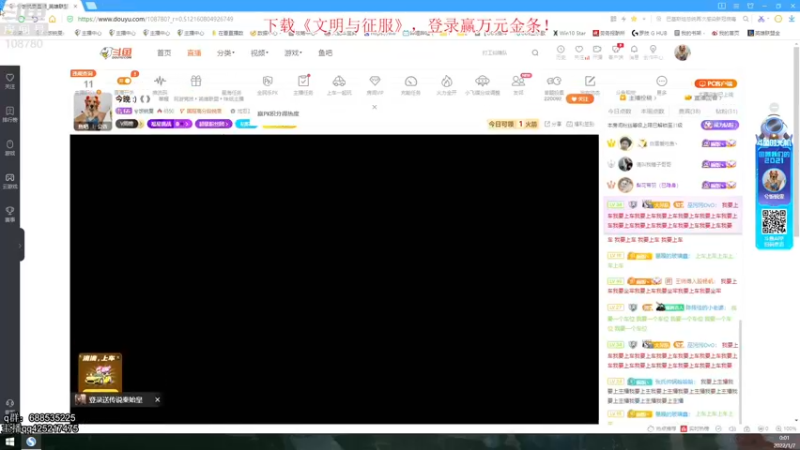800x450 pixels.
Task: Open the 上车一起玩 car icon
Action: click(339, 81)
